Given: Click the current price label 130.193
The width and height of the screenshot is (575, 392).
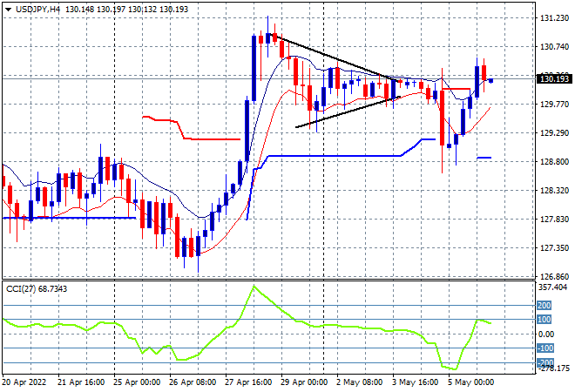Looking at the screenshot, I should tap(554, 79).
